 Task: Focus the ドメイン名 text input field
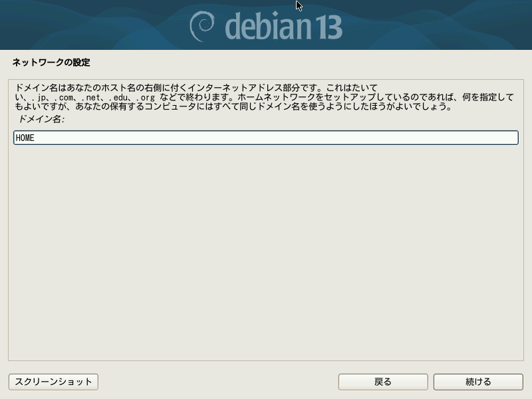pos(266,138)
